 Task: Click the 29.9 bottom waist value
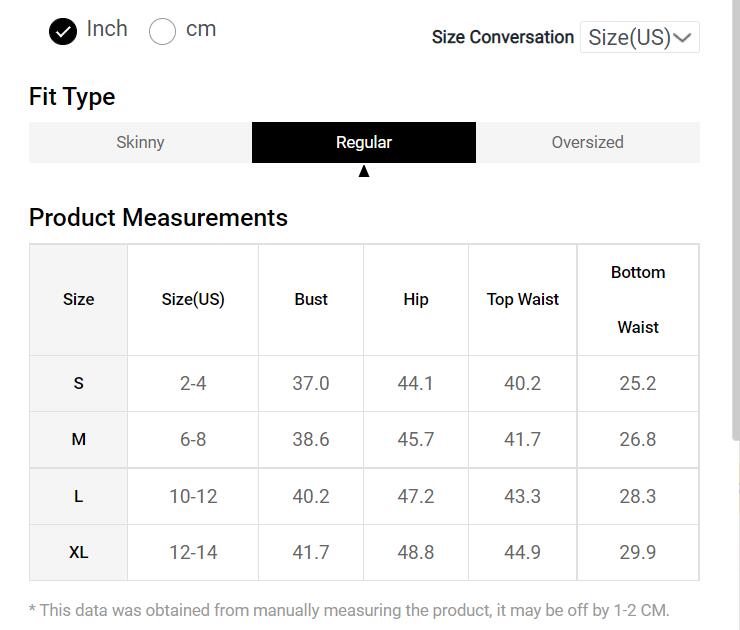[x=638, y=552]
